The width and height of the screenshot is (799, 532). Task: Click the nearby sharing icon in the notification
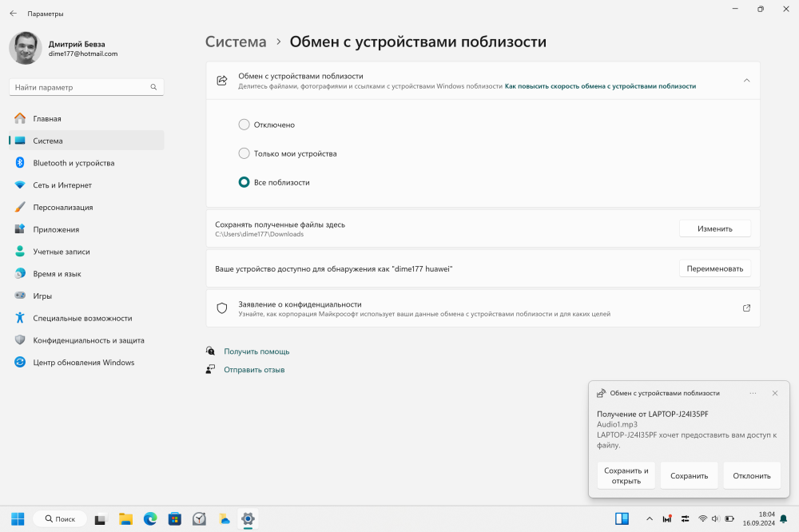point(602,393)
